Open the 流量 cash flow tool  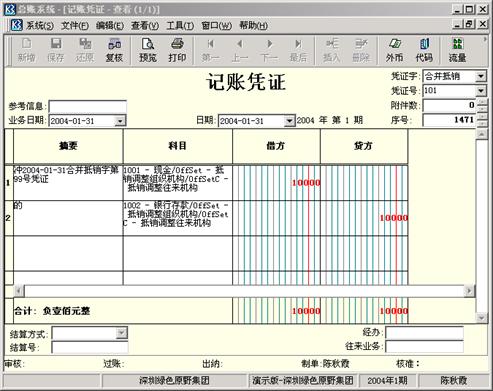457,50
